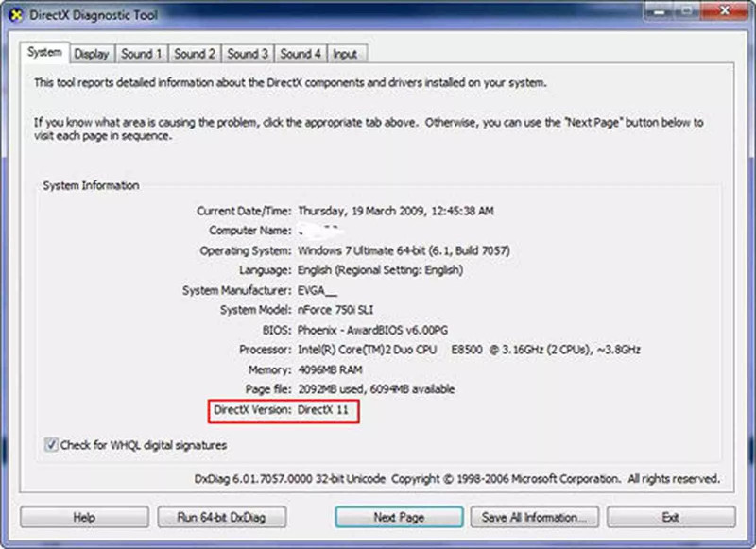The height and width of the screenshot is (549, 756).
Task: Click the Help button
Action: [84, 517]
